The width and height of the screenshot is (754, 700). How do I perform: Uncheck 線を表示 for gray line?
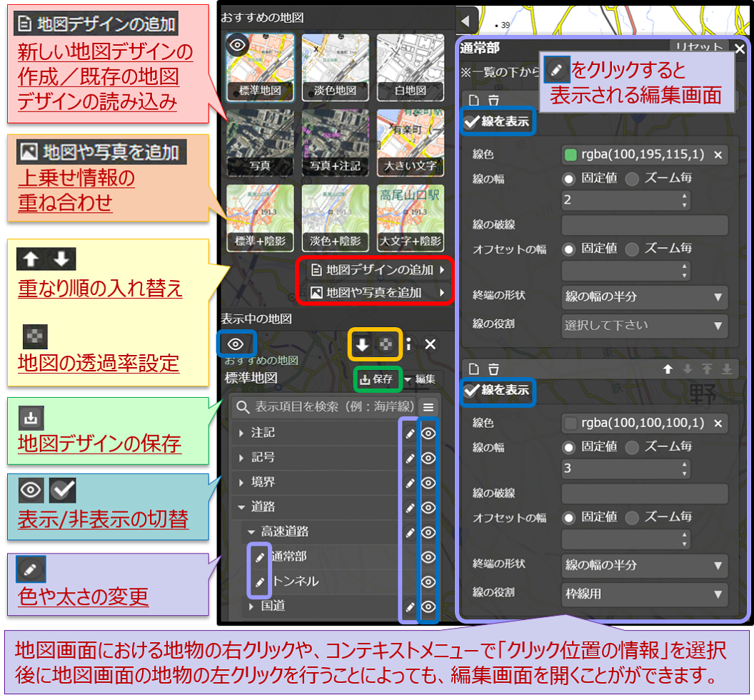coord(471,390)
